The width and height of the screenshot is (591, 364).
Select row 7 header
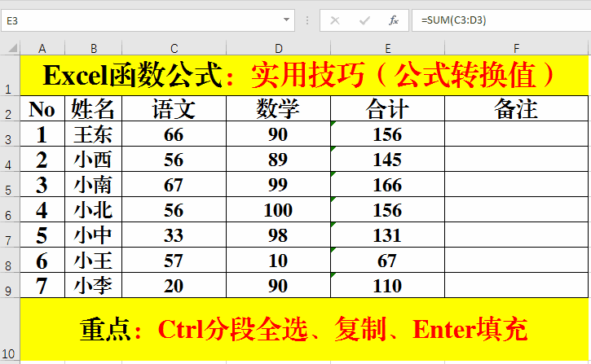pos(10,235)
